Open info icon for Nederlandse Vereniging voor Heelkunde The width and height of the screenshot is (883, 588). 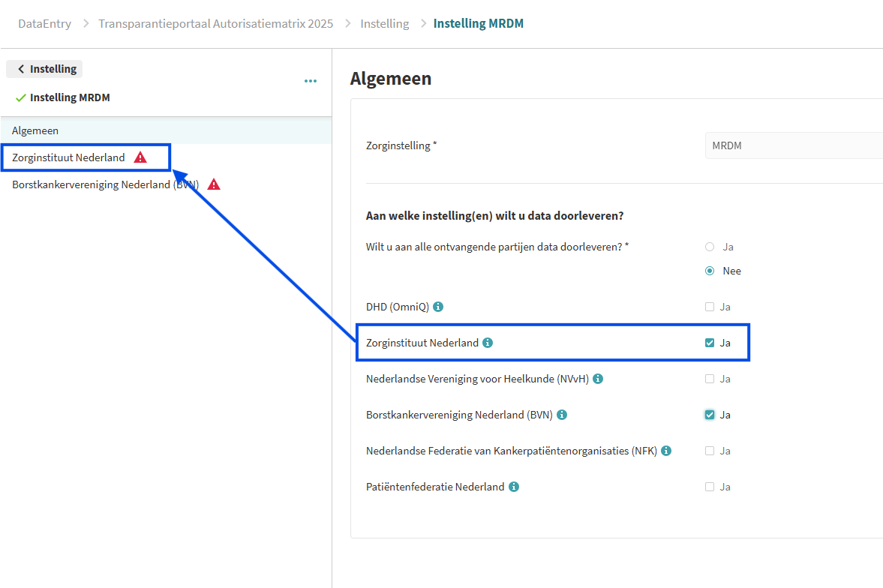pyautogui.click(x=598, y=379)
